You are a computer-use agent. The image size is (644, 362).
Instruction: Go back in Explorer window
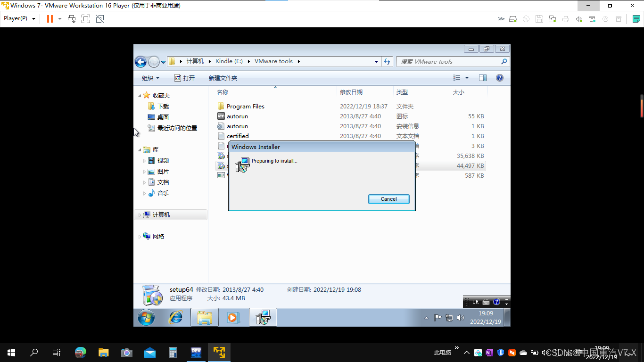tap(140, 62)
